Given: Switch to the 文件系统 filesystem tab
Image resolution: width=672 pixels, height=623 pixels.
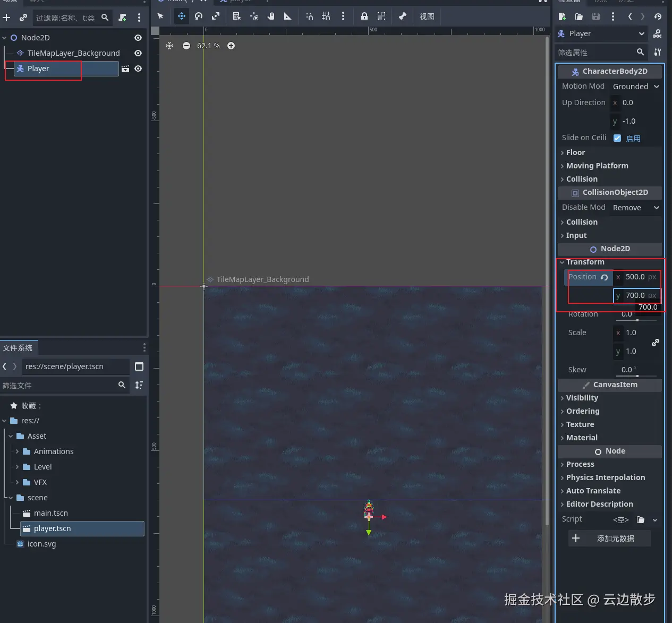Looking at the screenshot, I should click(x=18, y=348).
